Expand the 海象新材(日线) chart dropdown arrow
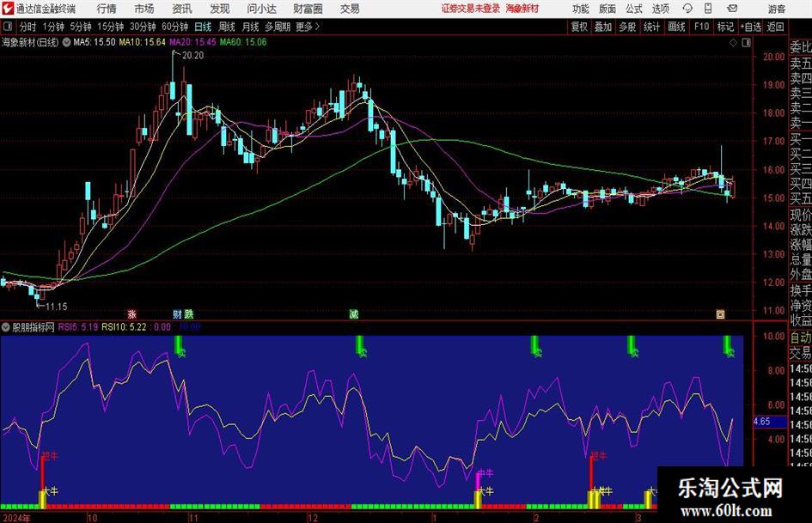Screen dimensions: 812x523 coord(66,42)
